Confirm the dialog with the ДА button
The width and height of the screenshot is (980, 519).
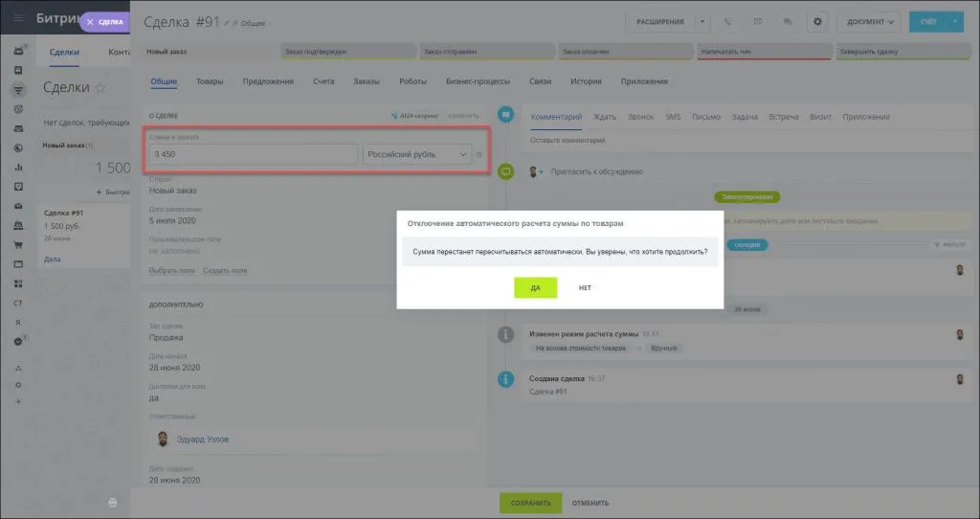tap(535, 287)
